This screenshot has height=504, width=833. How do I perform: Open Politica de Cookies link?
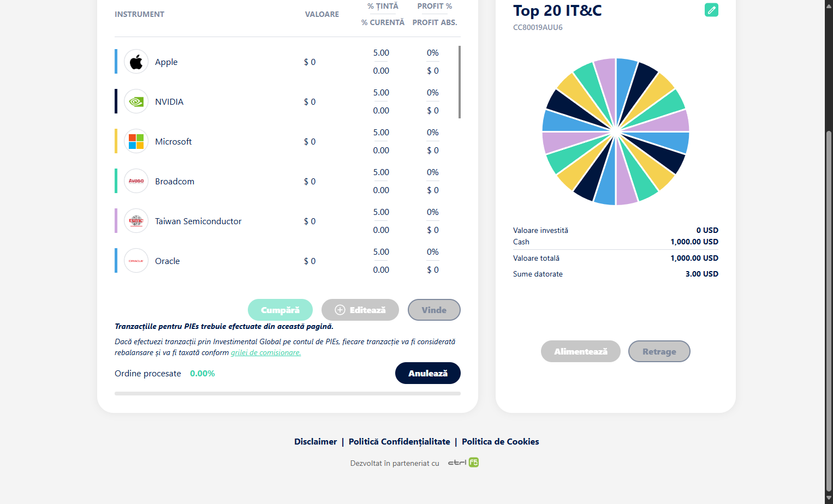501,442
